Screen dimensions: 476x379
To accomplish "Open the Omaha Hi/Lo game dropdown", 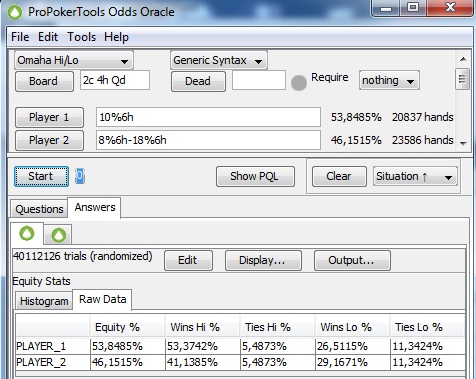I will tap(74, 60).
